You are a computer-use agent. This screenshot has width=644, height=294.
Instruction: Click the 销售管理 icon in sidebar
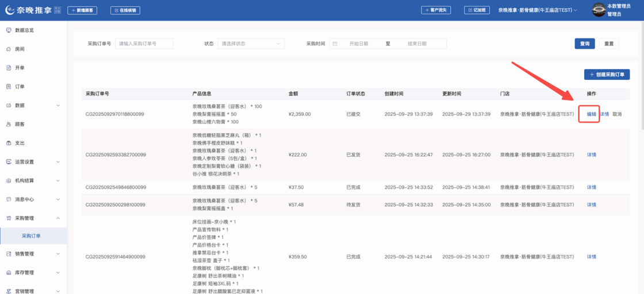9,254
